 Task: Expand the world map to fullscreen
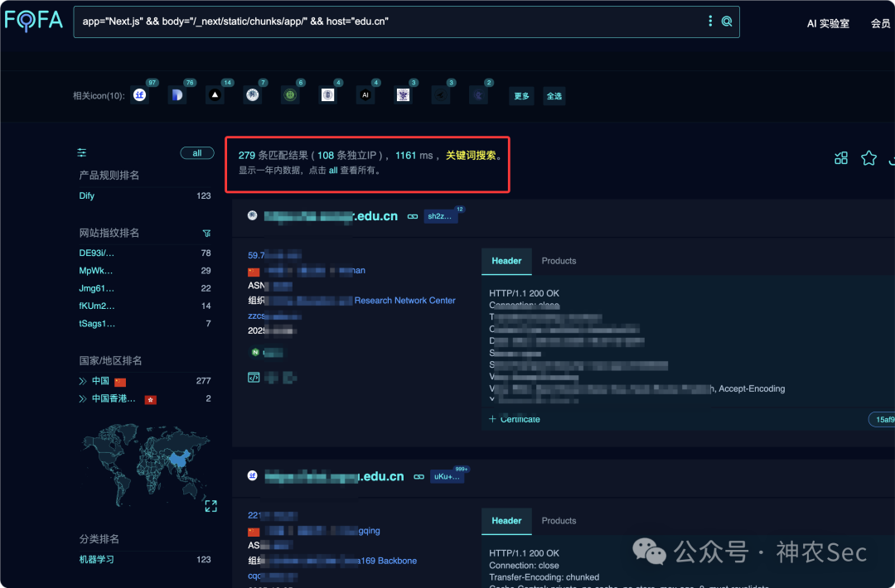pos(210,505)
